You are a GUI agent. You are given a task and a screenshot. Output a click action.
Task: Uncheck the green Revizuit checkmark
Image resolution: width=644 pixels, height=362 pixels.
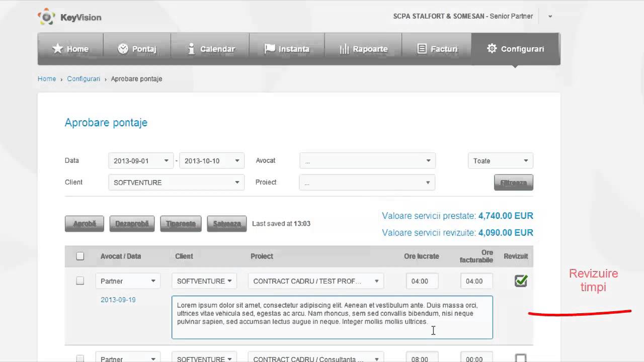pyautogui.click(x=521, y=281)
